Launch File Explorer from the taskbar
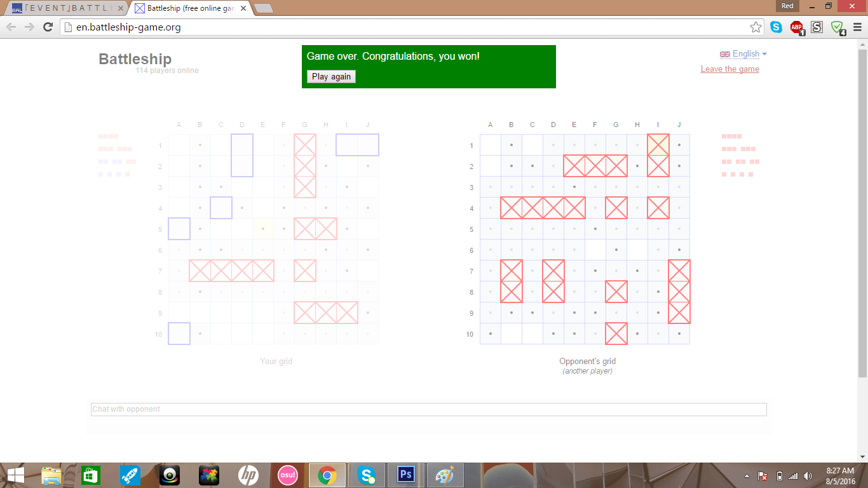 52,475
